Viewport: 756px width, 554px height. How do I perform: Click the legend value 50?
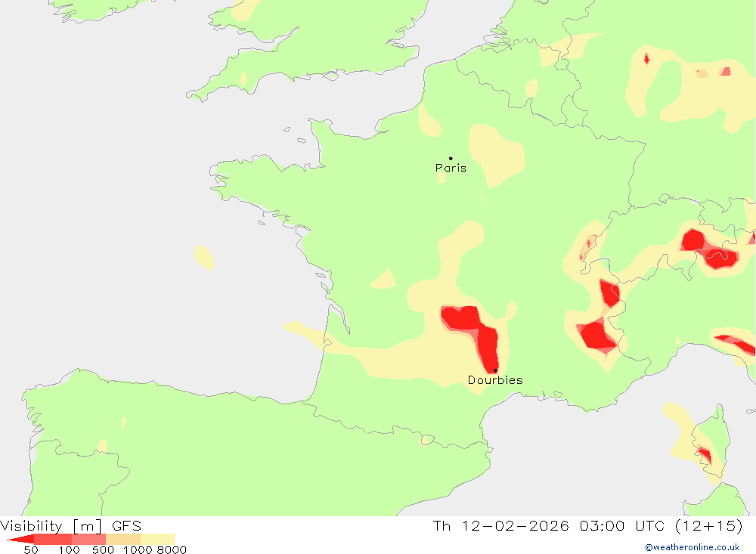pyautogui.click(x=31, y=549)
